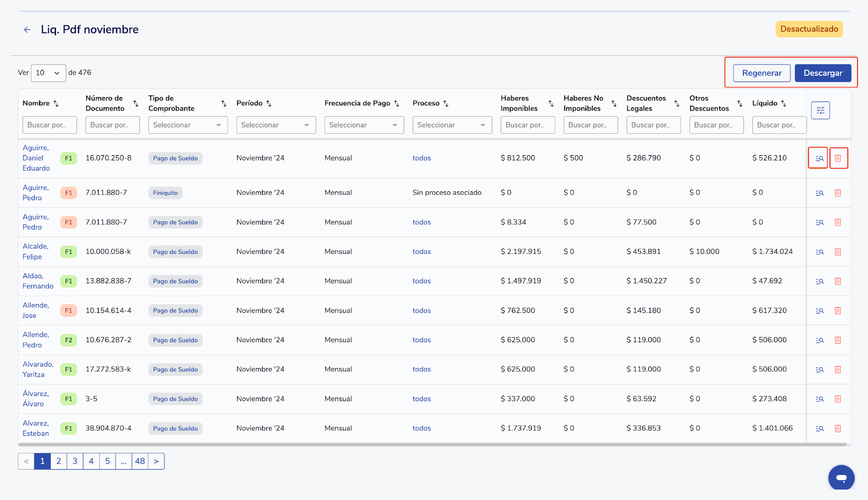Delete the Alcalde, Felipe row

pyautogui.click(x=838, y=252)
